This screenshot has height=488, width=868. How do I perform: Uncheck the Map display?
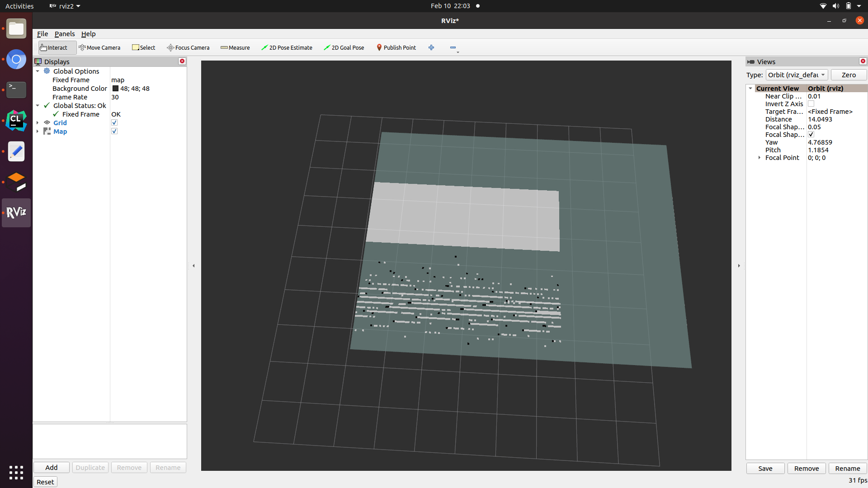coord(114,131)
